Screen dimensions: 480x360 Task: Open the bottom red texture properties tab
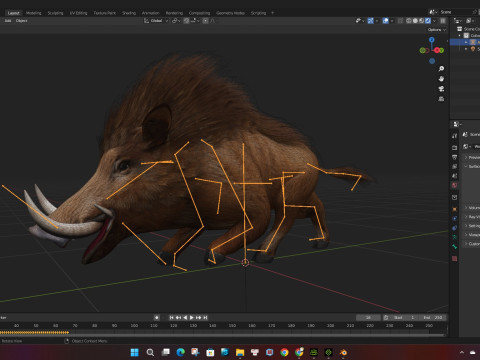(x=454, y=258)
